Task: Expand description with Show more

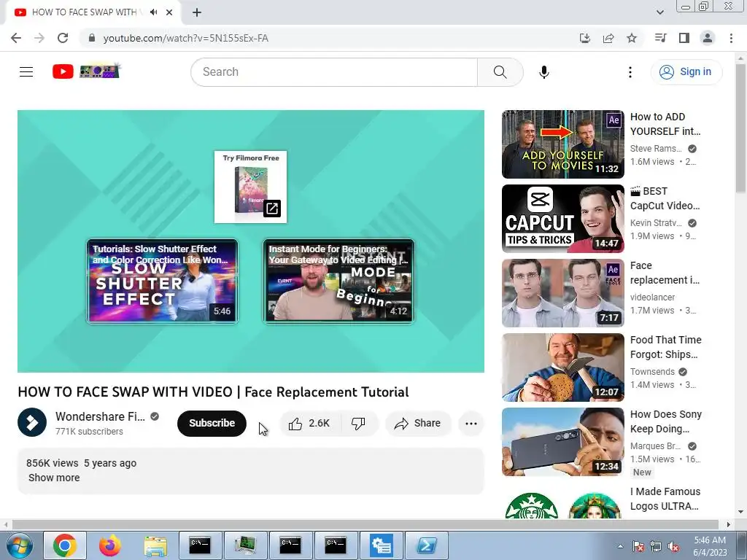Action: pos(54,478)
